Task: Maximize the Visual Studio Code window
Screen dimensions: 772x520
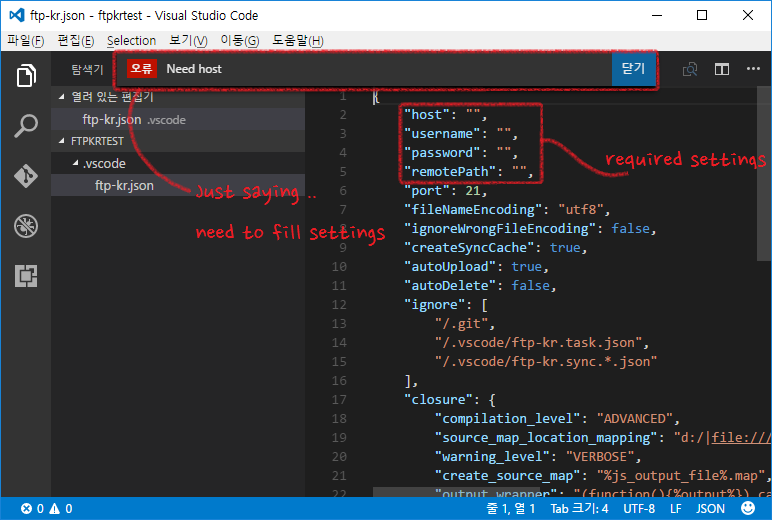Action: pyautogui.click(x=702, y=15)
